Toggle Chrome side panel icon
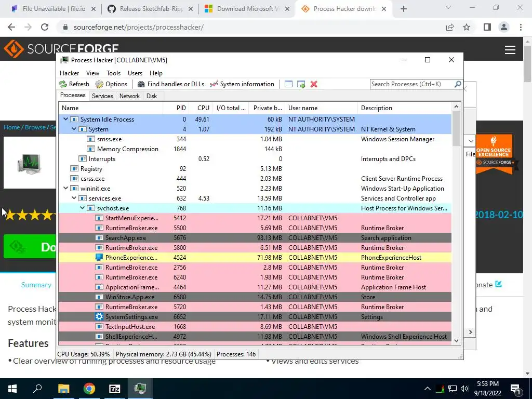This screenshot has width=532, height=399. 487,27
